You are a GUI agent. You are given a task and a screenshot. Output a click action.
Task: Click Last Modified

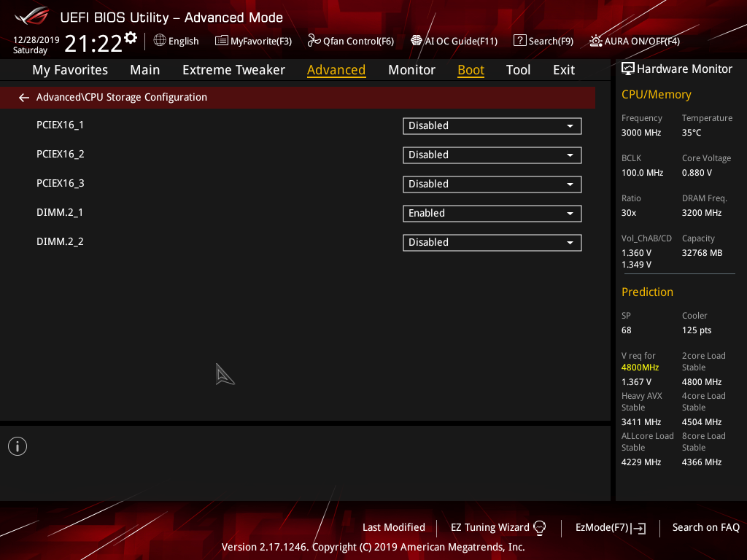pyautogui.click(x=393, y=528)
